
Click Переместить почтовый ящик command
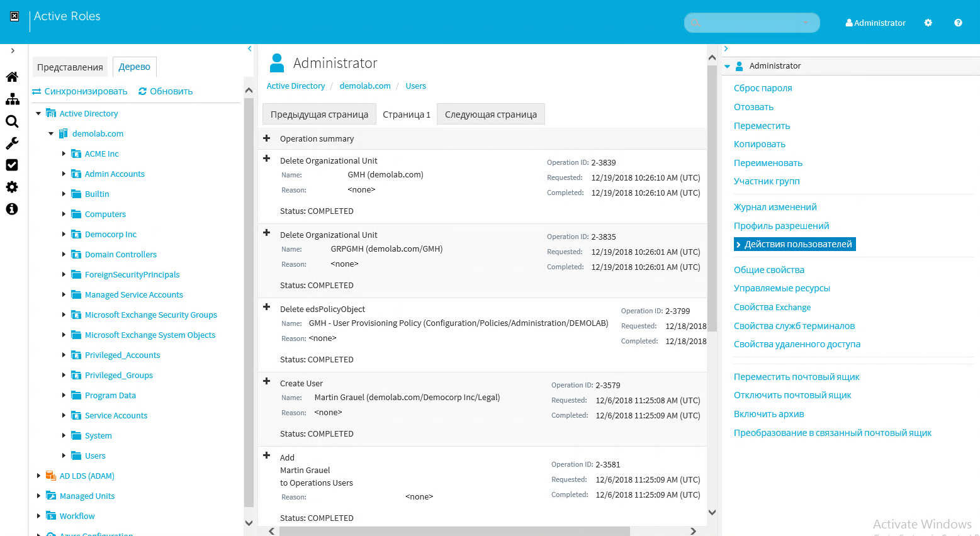(x=797, y=377)
